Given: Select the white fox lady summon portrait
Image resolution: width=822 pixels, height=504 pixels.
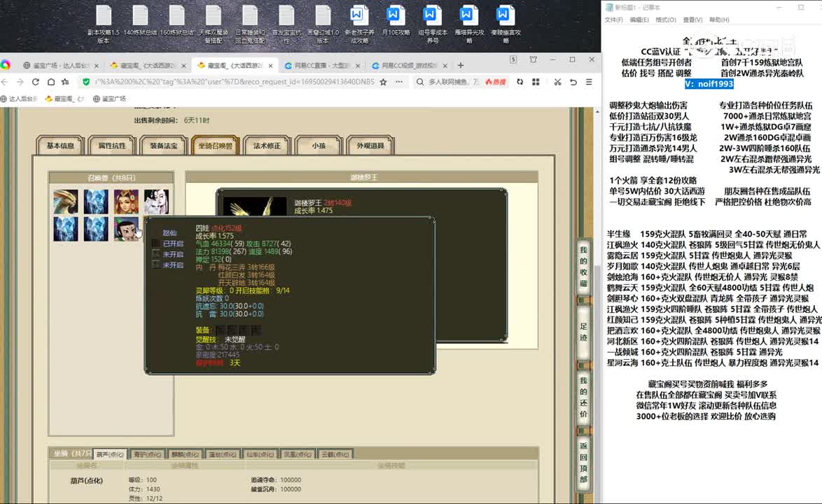Looking at the screenshot, I should (157, 202).
